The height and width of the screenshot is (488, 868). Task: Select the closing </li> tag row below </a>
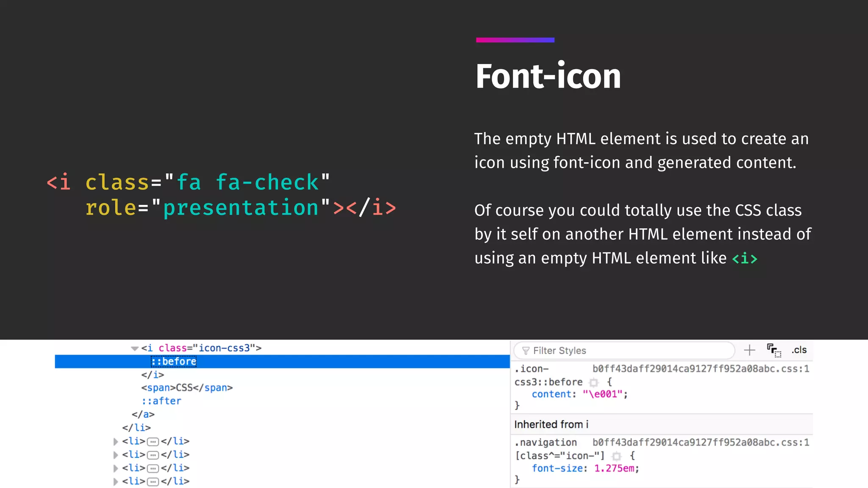[x=136, y=427]
